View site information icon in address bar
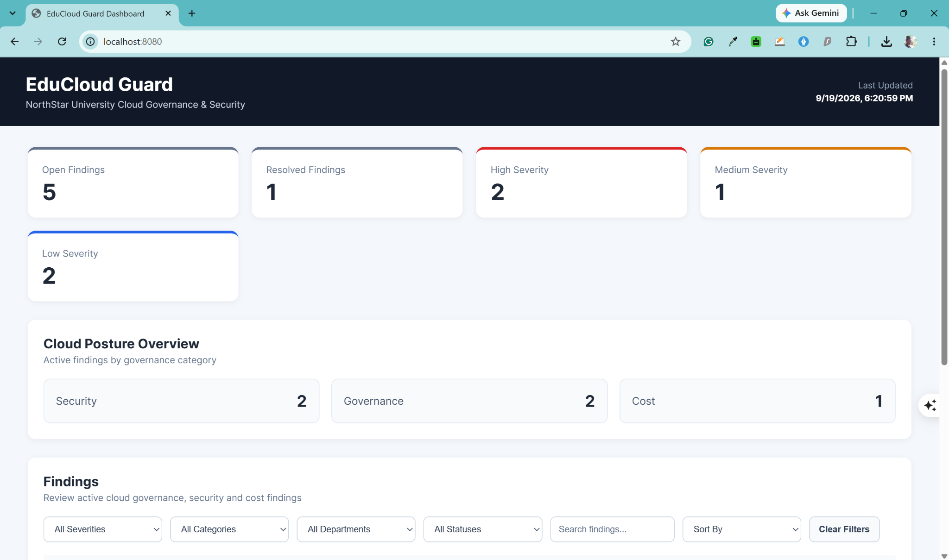The height and width of the screenshot is (560, 949). tap(90, 42)
